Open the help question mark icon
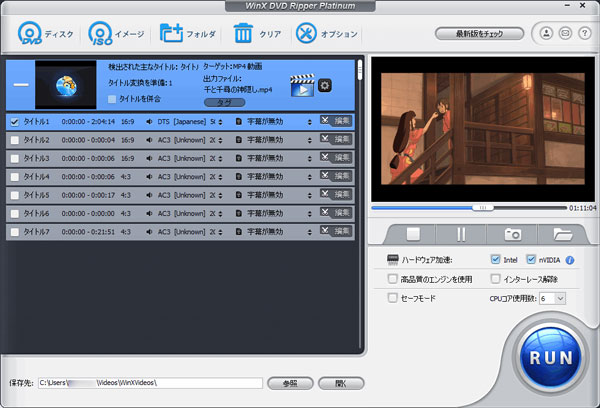The height and width of the screenshot is (408, 600). [x=584, y=33]
